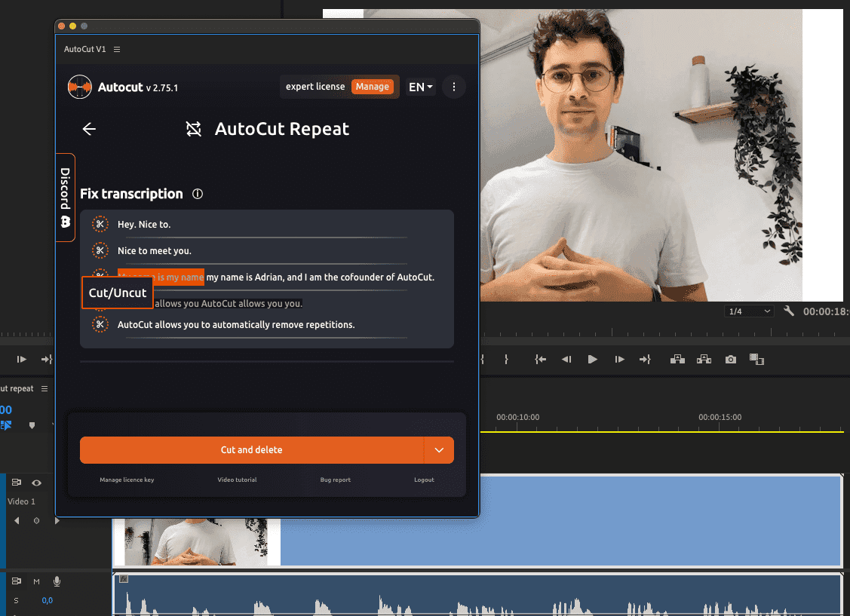
Task: Go to Out in the Source Monitor
Action: [x=47, y=359]
